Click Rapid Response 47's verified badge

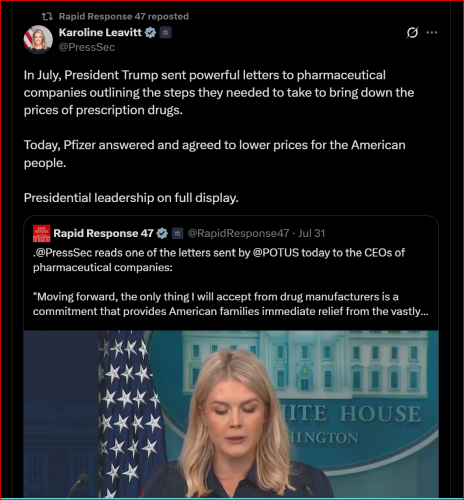pos(162,233)
